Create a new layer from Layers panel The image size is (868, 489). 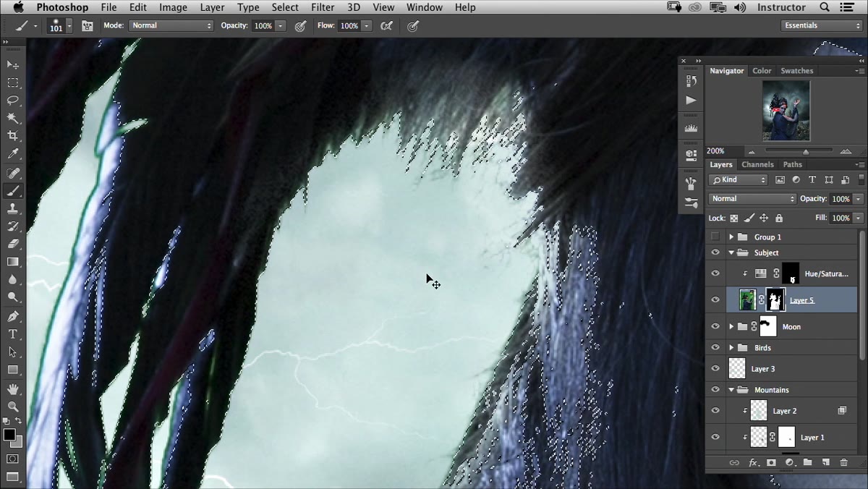click(825, 462)
